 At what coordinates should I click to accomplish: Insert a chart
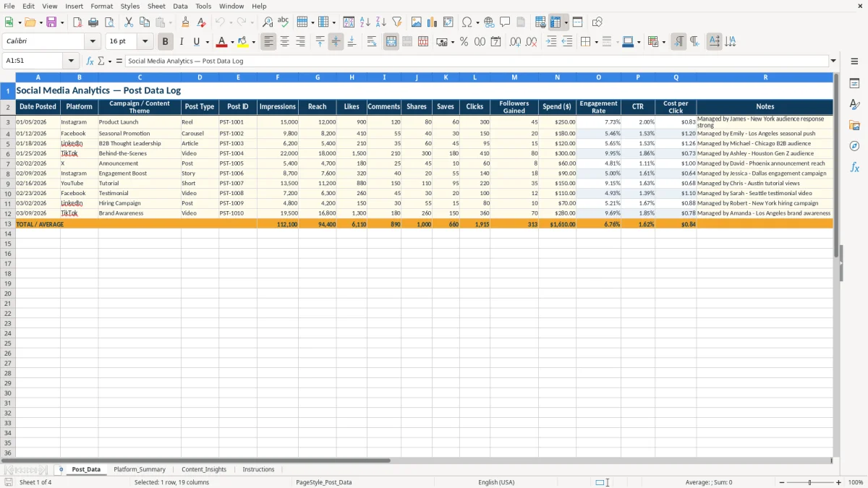pyautogui.click(x=433, y=22)
